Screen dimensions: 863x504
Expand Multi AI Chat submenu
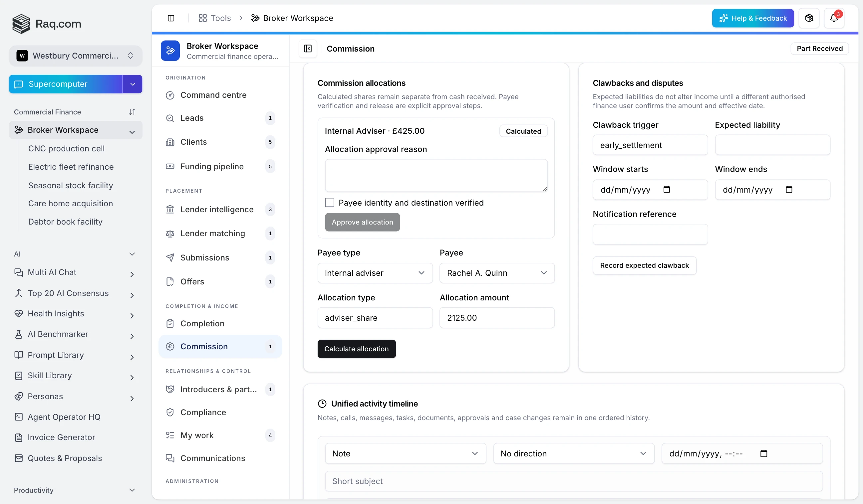click(x=132, y=274)
